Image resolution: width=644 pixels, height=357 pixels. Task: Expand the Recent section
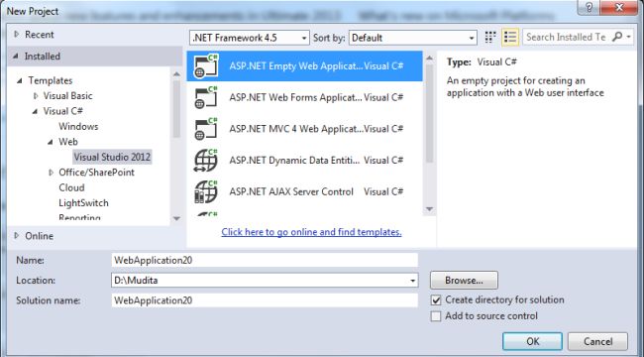pos(17,35)
